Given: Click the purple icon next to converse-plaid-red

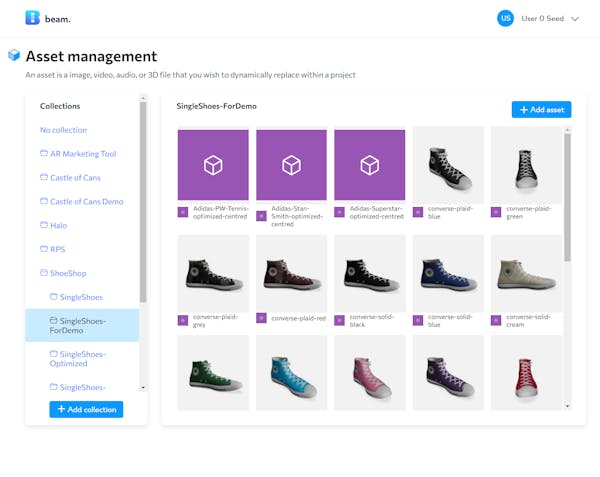Looking at the screenshot, I should tap(261, 318).
